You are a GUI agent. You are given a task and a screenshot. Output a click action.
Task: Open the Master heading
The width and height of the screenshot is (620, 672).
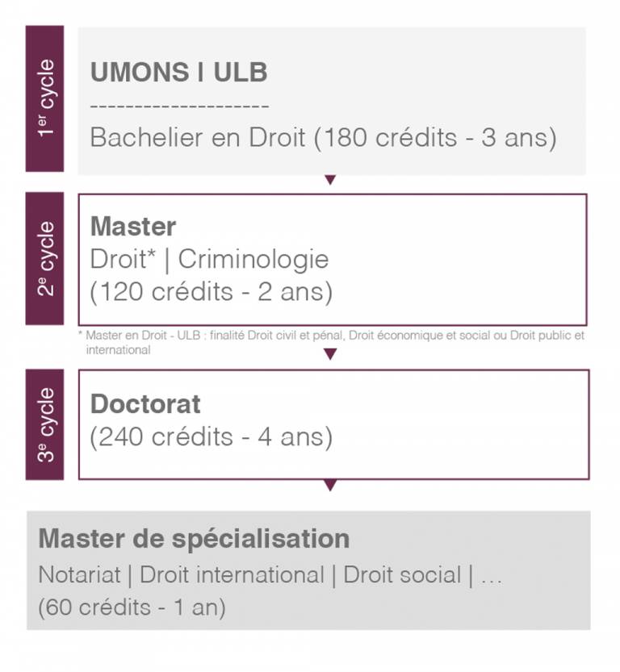(133, 226)
